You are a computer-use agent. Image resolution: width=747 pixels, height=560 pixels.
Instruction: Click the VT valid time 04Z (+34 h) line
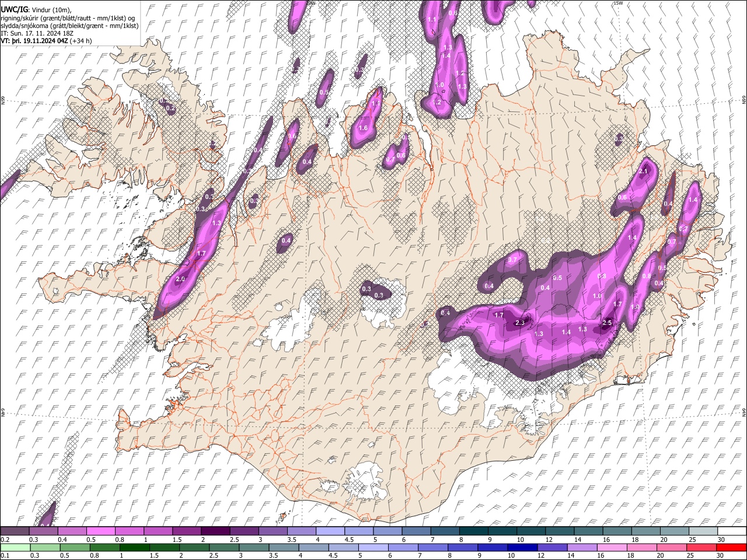(46, 41)
